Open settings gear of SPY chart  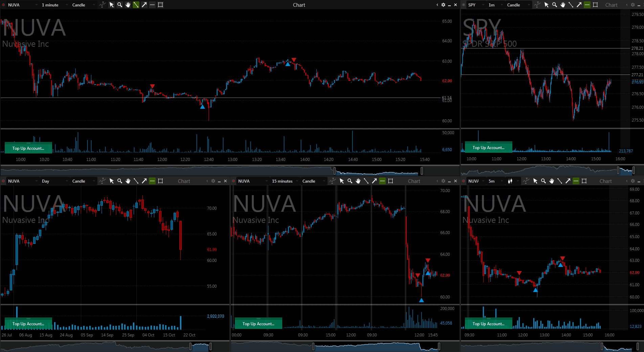[633, 5]
